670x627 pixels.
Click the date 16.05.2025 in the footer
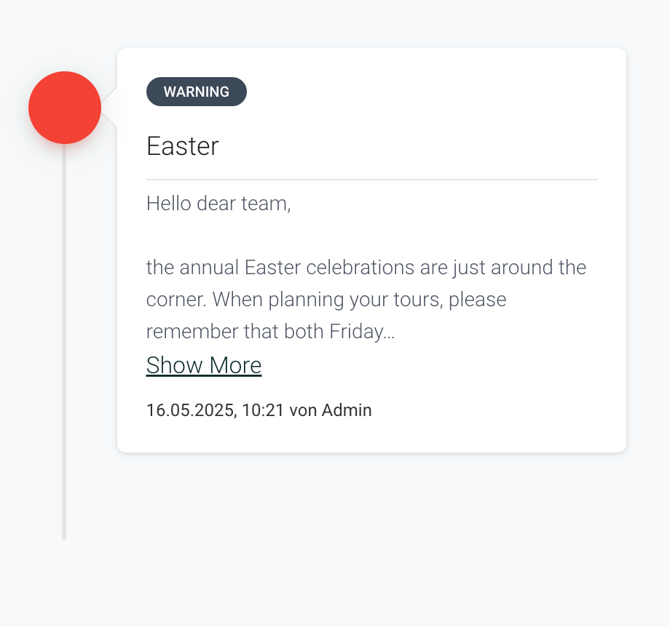coord(190,410)
